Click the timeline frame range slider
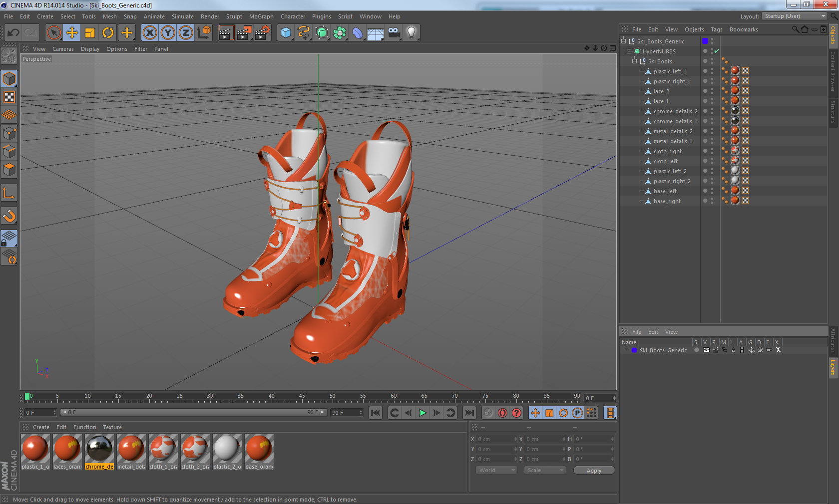Image resolution: width=839 pixels, height=504 pixels. [193, 412]
